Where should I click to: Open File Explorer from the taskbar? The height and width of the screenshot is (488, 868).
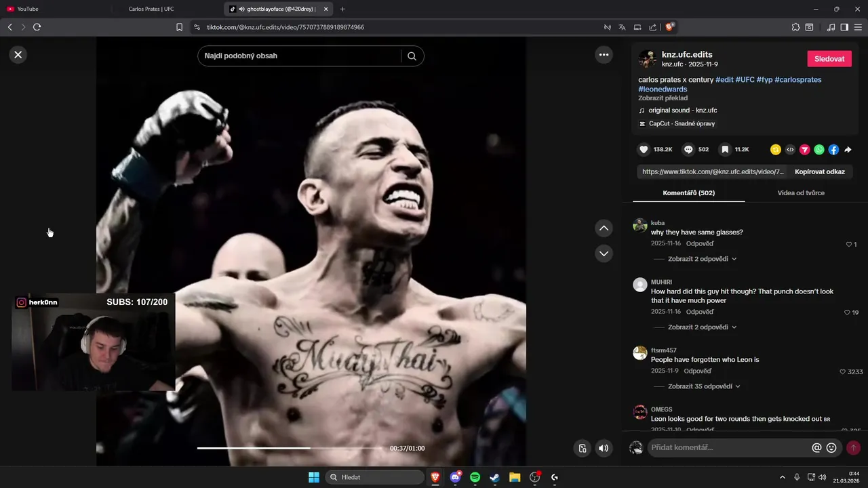pyautogui.click(x=515, y=477)
